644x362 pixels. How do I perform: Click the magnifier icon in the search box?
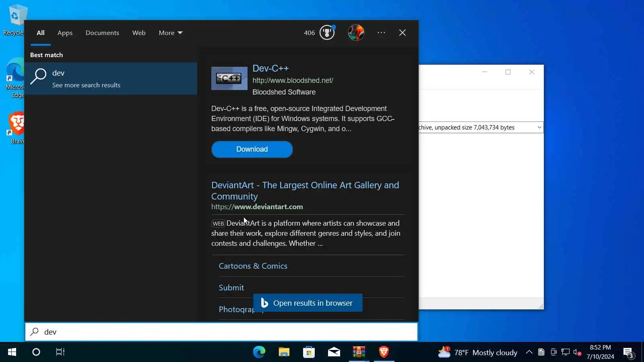coord(35,332)
